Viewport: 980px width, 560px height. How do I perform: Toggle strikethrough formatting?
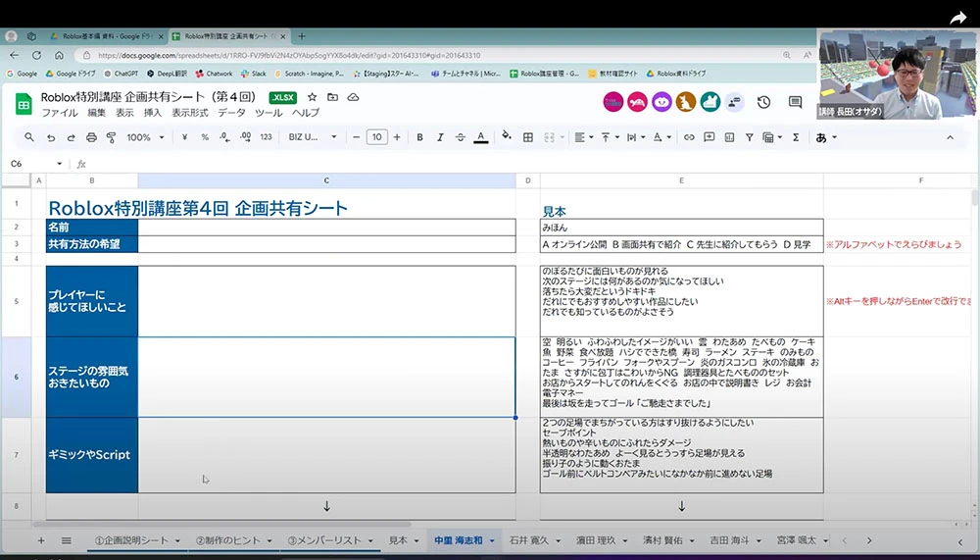coord(460,137)
